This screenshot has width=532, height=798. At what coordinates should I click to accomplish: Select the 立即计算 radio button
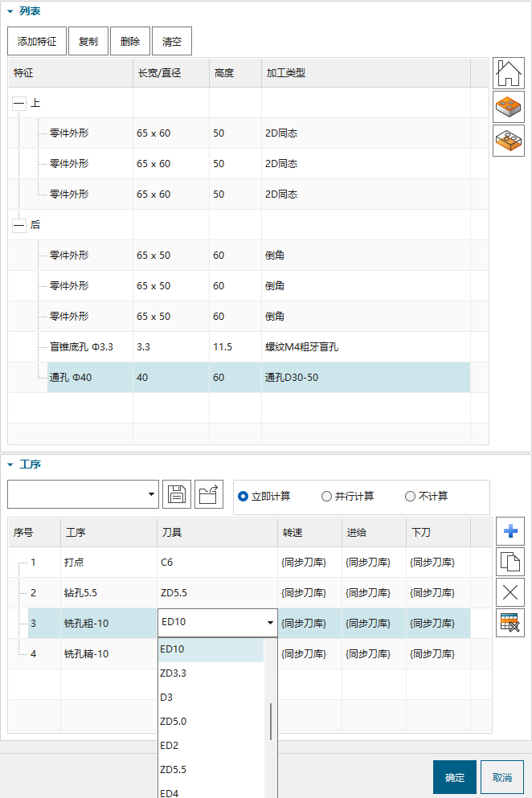[x=243, y=496]
